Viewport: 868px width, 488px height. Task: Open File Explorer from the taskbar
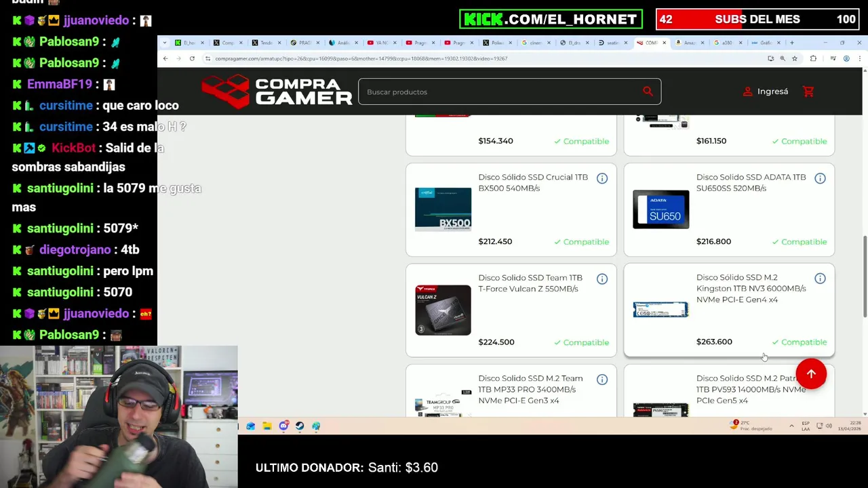(x=267, y=426)
